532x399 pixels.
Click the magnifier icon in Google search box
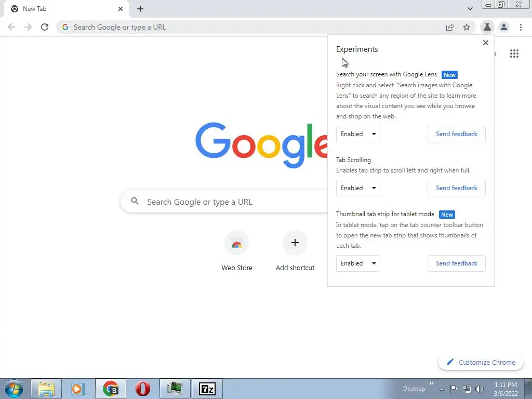pos(135,201)
